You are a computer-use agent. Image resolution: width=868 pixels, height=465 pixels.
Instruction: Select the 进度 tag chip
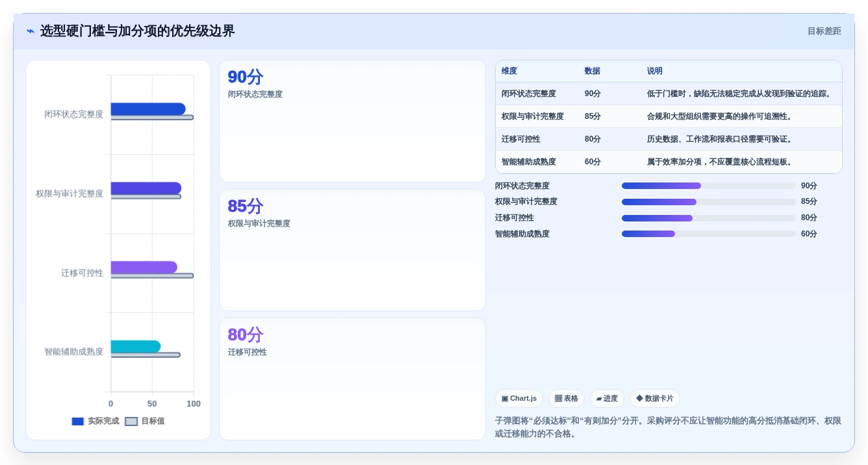click(x=607, y=398)
